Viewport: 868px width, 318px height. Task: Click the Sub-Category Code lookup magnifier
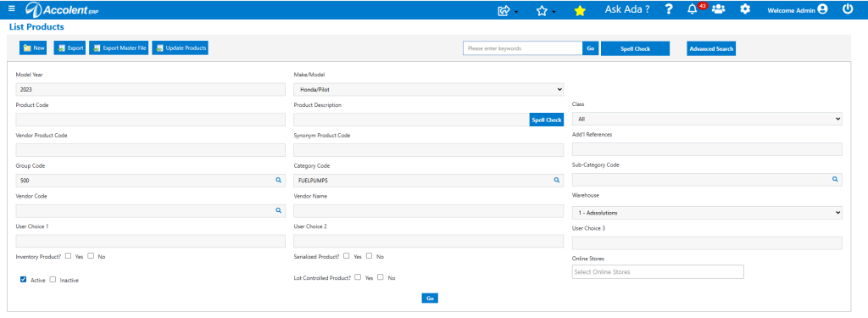[835, 180]
